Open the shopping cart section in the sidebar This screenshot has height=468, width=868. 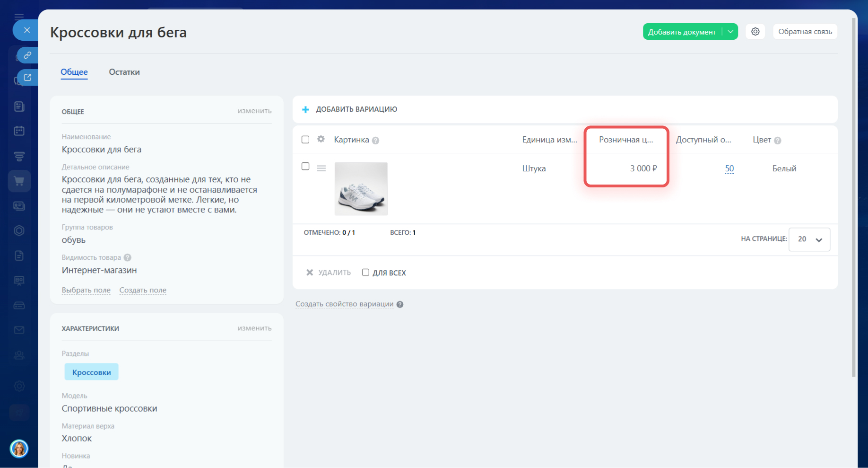click(x=19, y=181)
